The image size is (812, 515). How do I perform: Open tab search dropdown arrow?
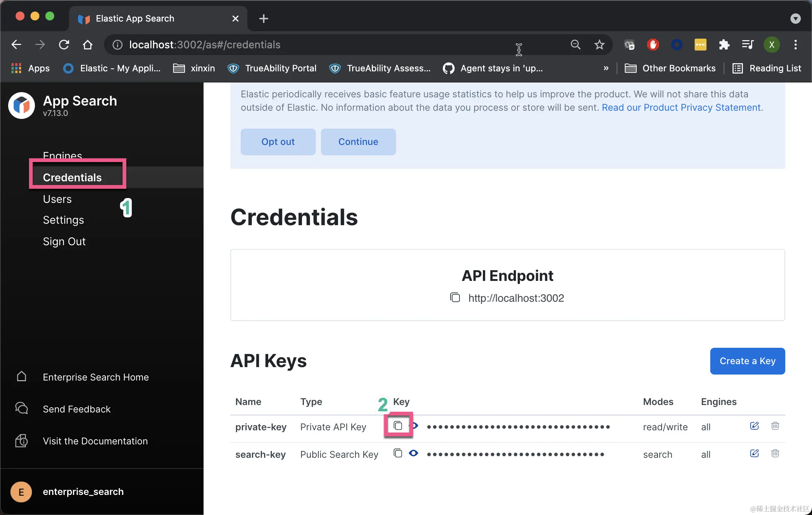tap(795, 19)
